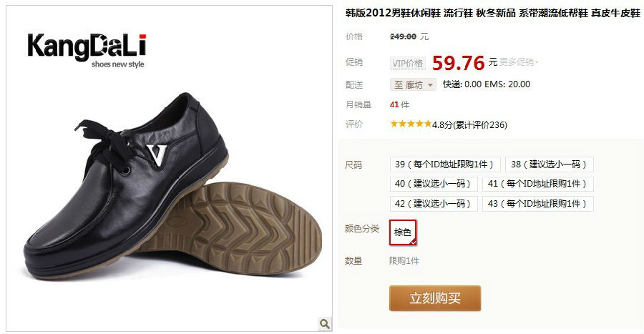
Task: Click the VIP价格 tag
Action: (408, 63)
